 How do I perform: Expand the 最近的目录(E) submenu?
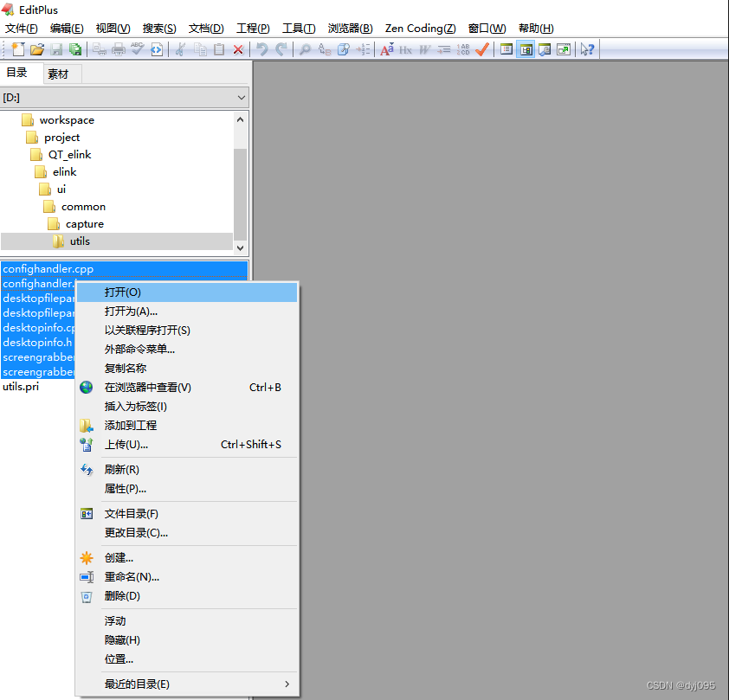tap(186, 684)
